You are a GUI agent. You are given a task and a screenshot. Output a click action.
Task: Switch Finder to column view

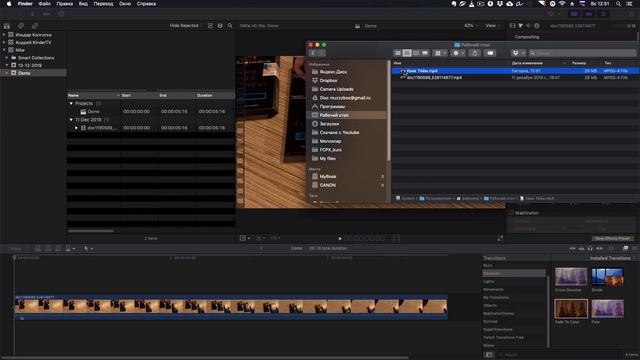[x=416, y=53]
